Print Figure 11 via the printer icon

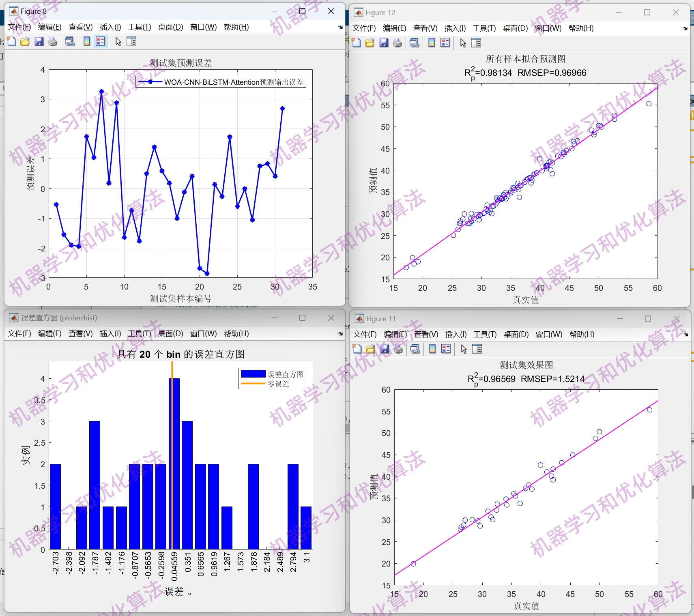(x=398, y=349)
